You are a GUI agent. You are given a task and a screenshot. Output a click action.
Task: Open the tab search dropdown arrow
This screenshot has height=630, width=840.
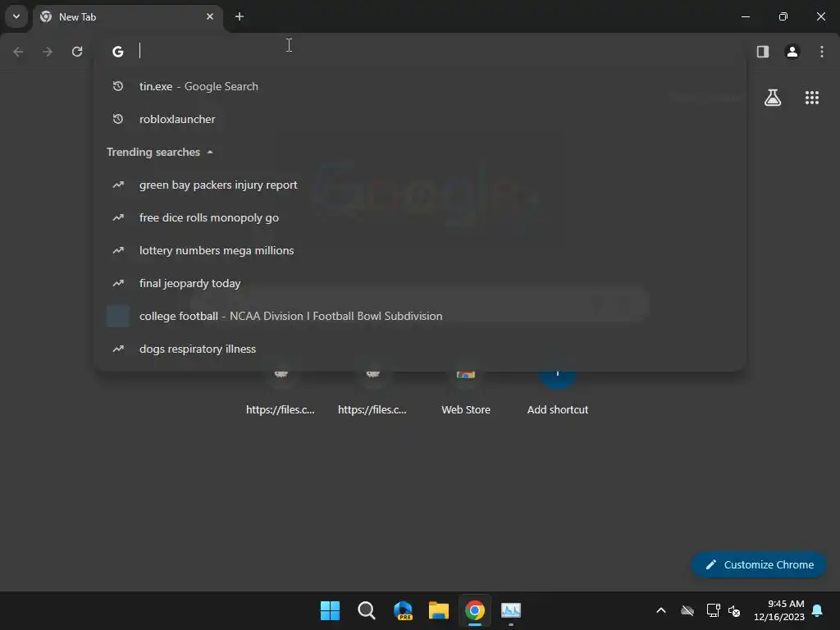click(x=16, y=16)
